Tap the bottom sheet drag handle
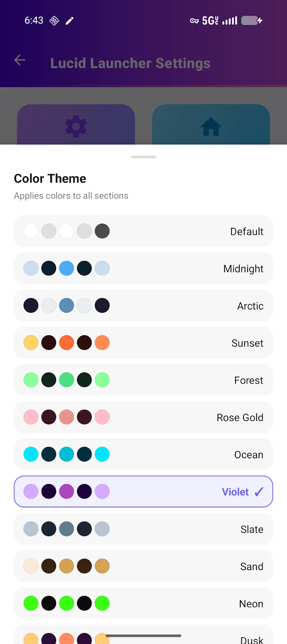287x644 pixels. tap(143, 157)
